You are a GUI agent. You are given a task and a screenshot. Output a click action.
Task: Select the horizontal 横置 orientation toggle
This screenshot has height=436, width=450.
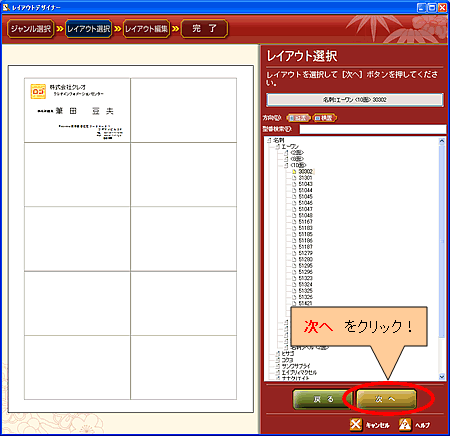[x=325, y=118]
